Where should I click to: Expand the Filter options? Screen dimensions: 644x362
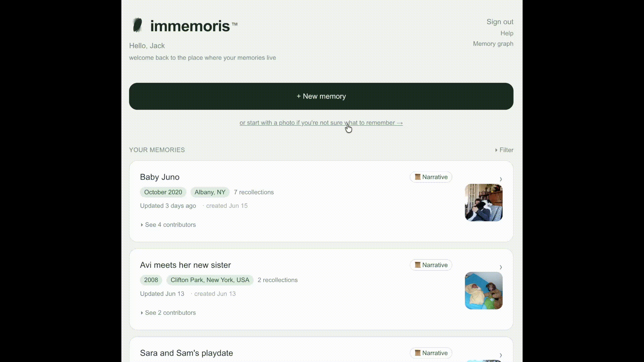pyautogui.click(x=504, y=150)
